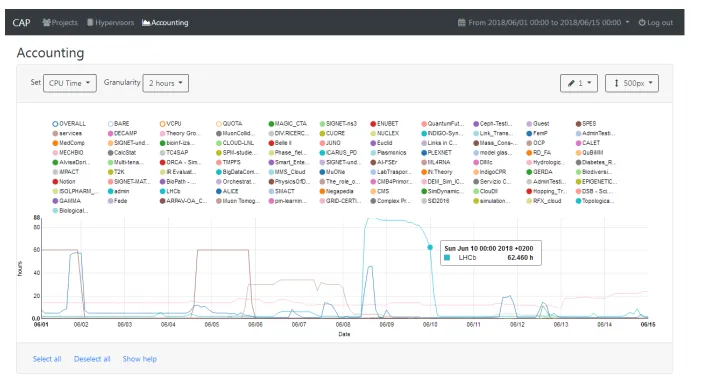This screenshot has width=704, height=378.
Task: Toggle the ALICE series
Action: pos(227,191)
